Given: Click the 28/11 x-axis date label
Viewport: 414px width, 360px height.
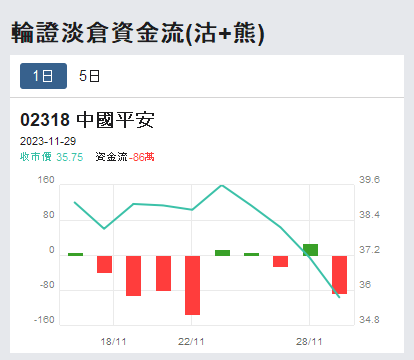Looking at the screenshot, I should [x=309, y=342].
